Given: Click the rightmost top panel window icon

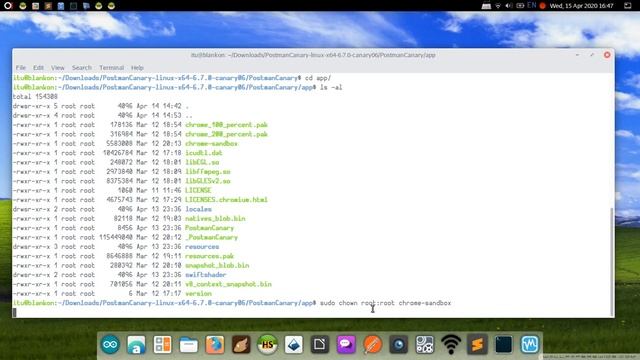Looking at the screenshot, I should (628, 5).
